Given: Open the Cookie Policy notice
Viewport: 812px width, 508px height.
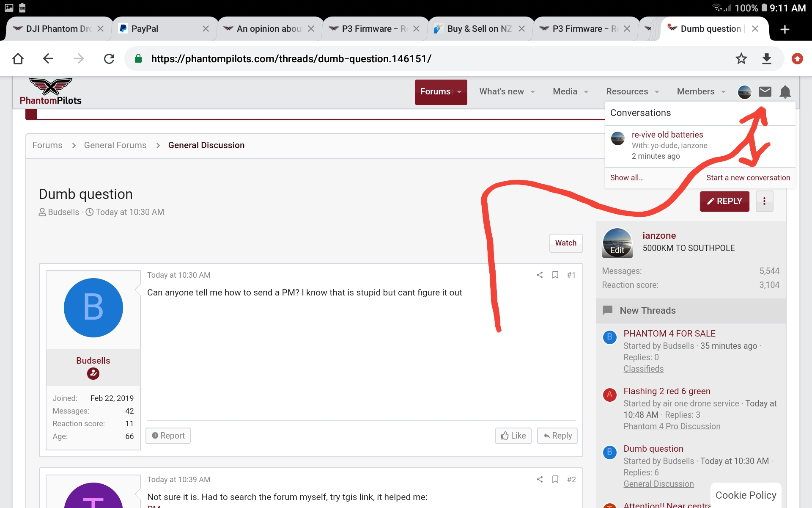Looking at the screenshot, I should coord(746,495).
